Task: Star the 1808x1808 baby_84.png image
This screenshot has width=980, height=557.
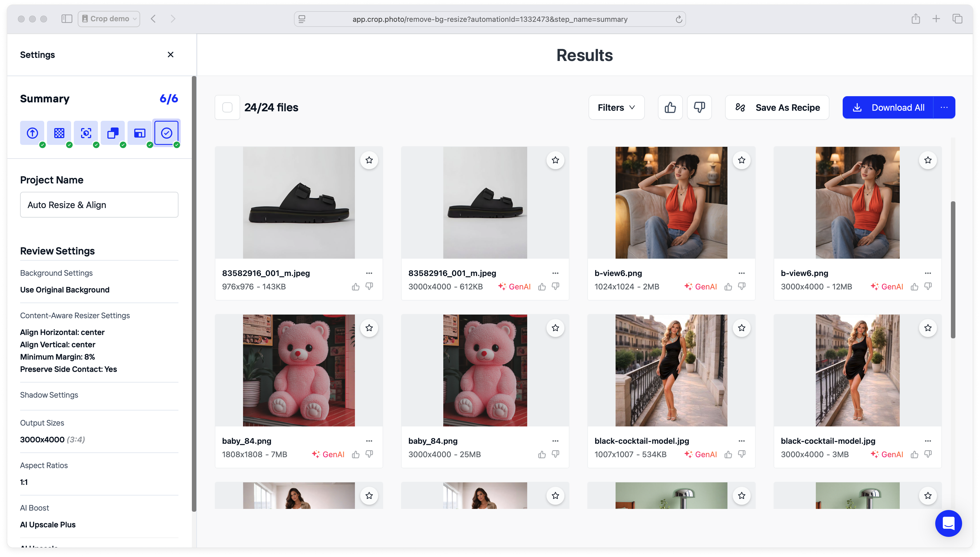Action: [369, 328]
